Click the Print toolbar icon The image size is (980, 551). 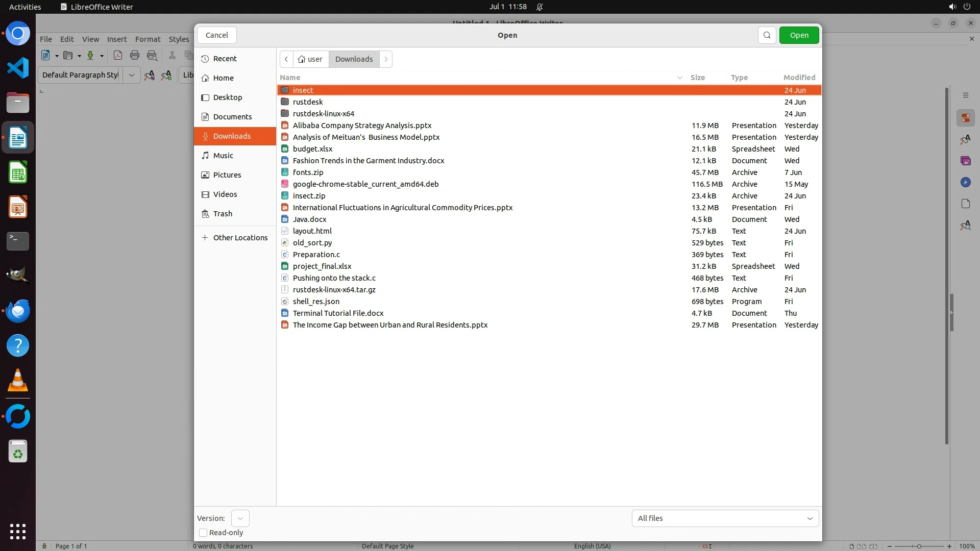(x=135, y=56)
